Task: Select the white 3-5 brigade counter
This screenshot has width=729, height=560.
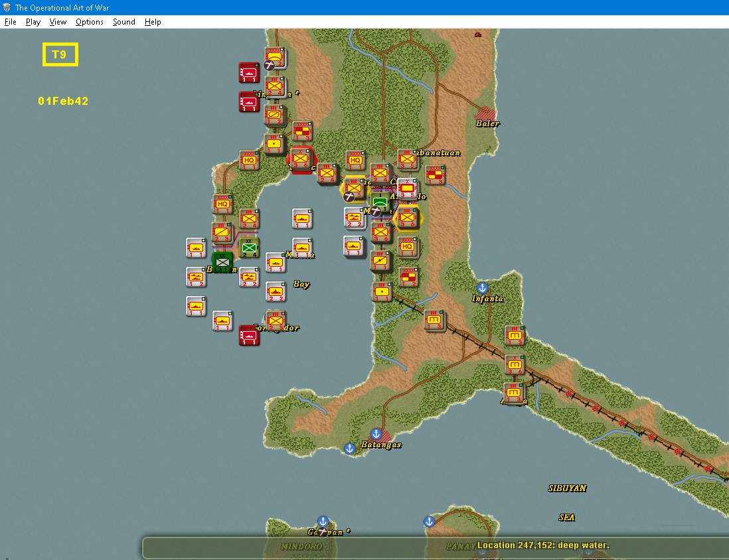Action: [407, 188]
